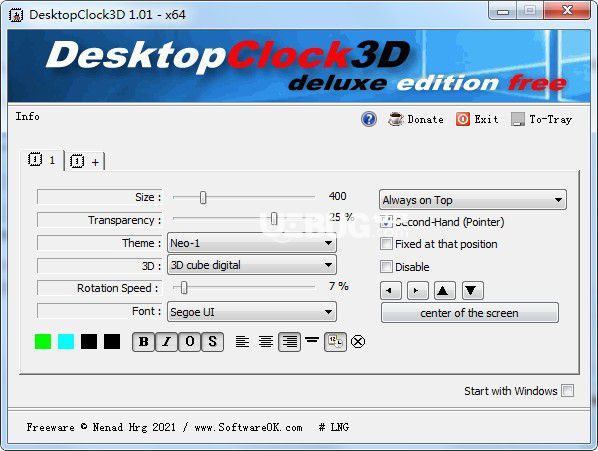This screenshot has height=451, width=598.
Task: Pick the cyan color swatch
Action: [66, 341]
